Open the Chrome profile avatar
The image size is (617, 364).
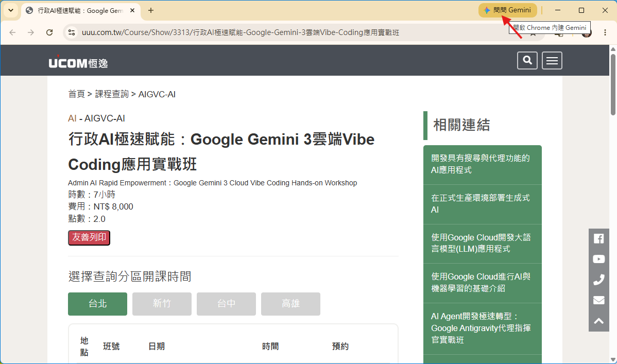click(x=587, y=34)
